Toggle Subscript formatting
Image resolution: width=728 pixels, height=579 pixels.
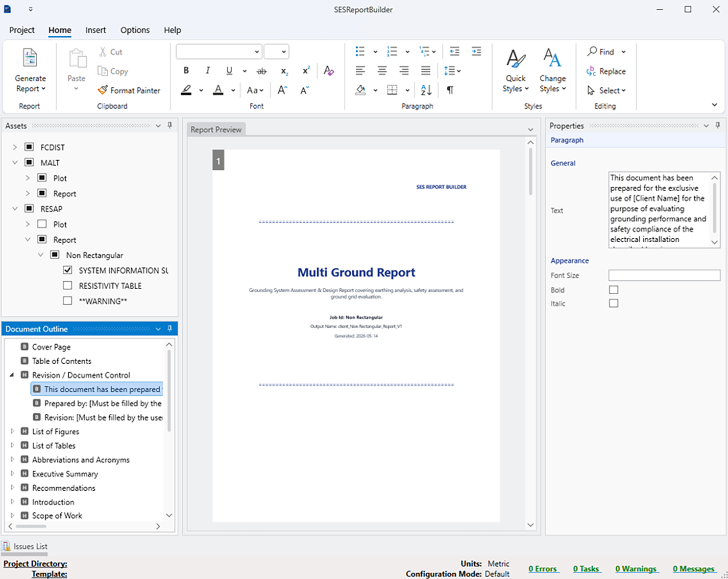tap(284, 71)
